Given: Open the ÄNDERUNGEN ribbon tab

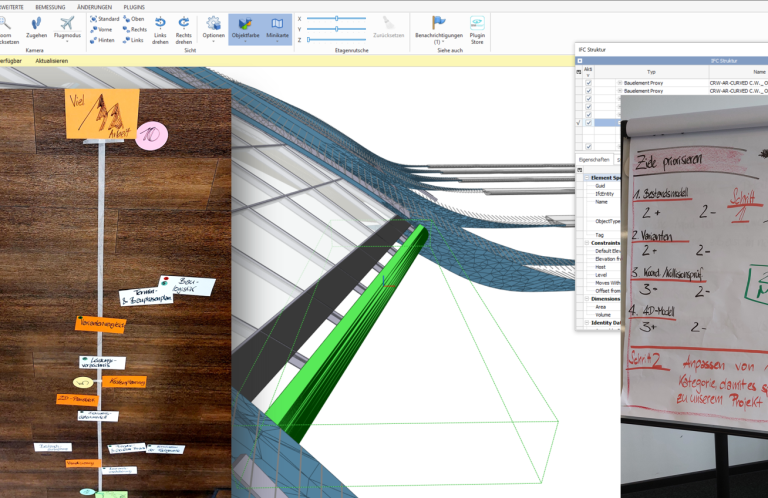Looking at the screenshot, I should [x=94, y=7].
